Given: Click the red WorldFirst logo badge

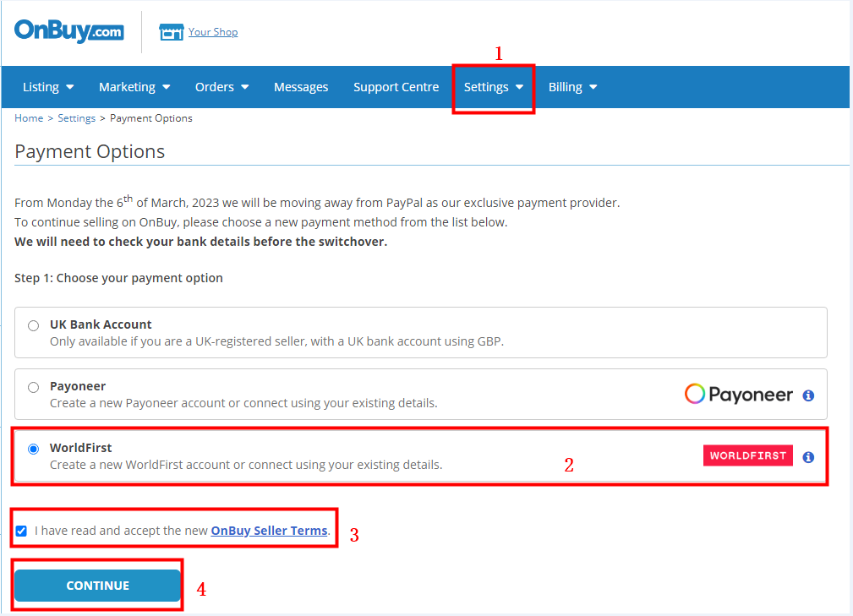Looking at the screenshot, I should click(x=747, y=455).
